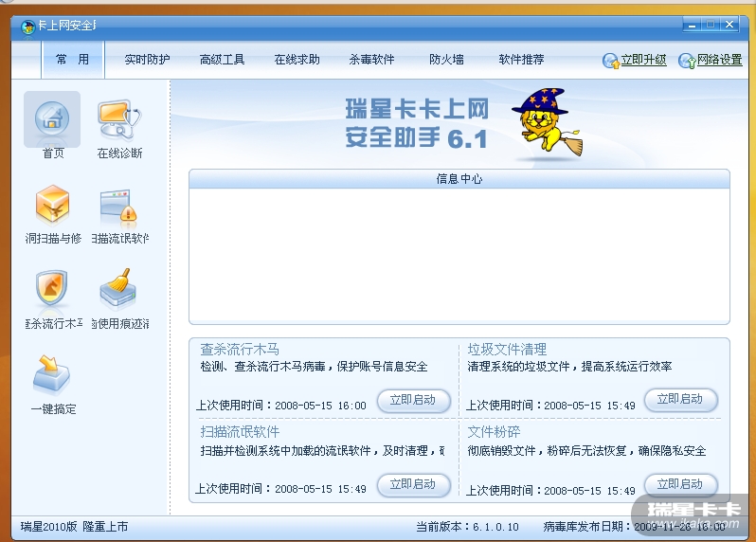Click the 立即升级 upgrade link

point(643,60)
